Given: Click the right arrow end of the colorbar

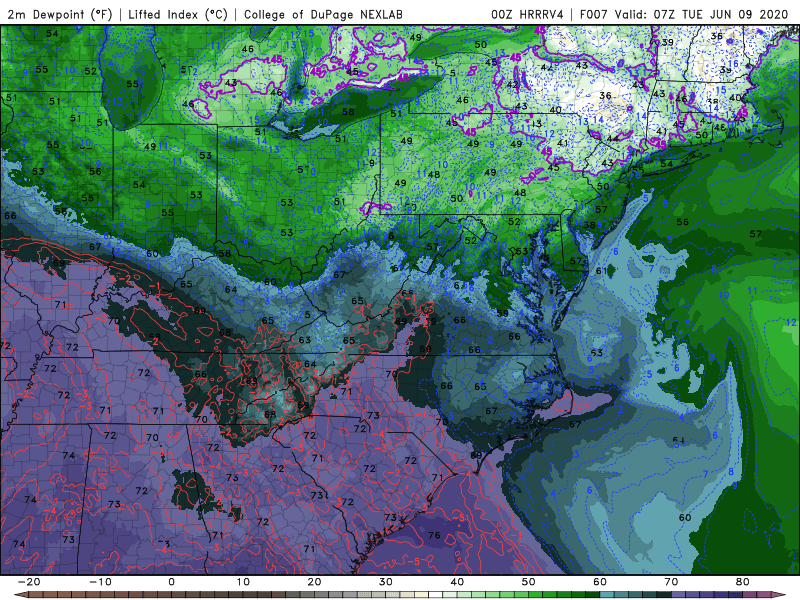Looking at the screenshot, I should 781,595.
